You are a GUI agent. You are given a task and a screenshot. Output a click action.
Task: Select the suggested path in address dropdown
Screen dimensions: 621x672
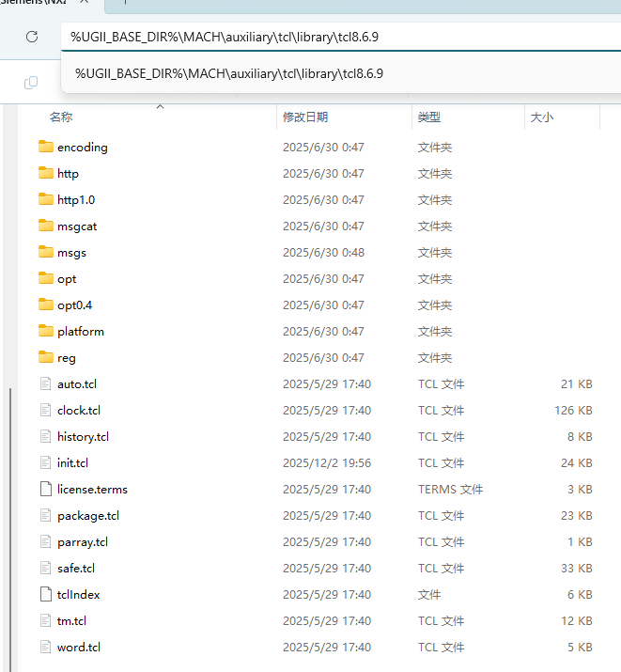click(229, 73)
